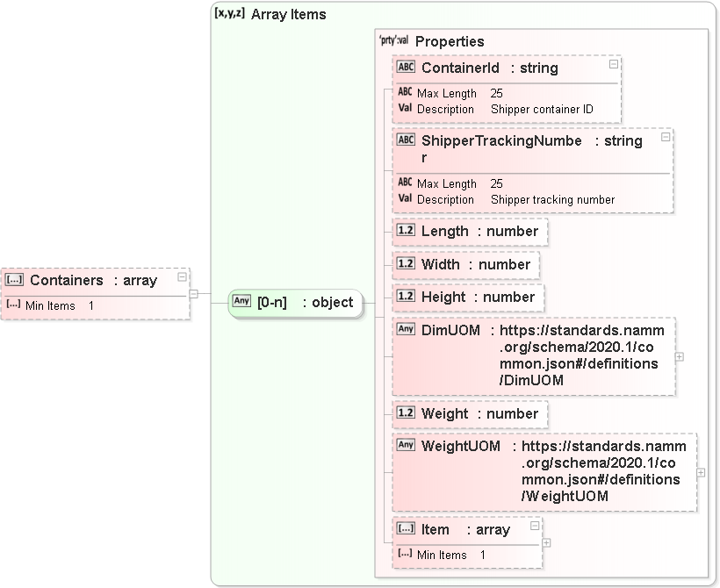Click the 1.2 number icon beside Width
720x588 pixels.
point(406,263)
